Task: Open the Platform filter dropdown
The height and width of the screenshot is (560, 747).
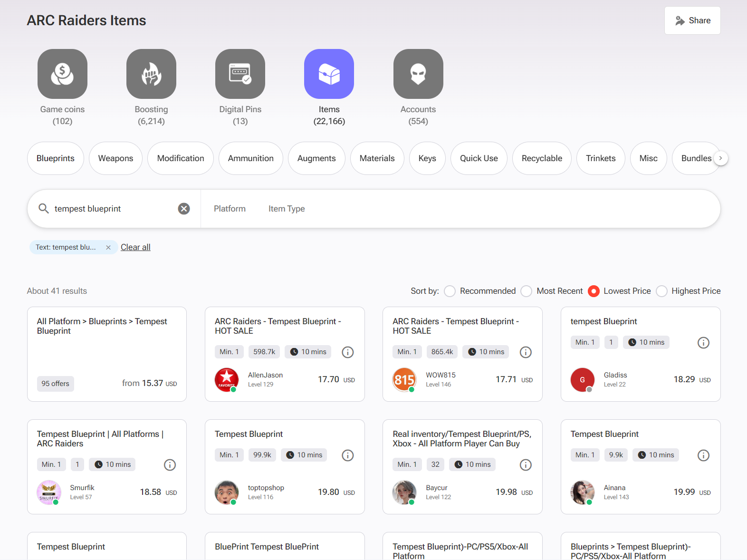Action: tap(230, 209)
